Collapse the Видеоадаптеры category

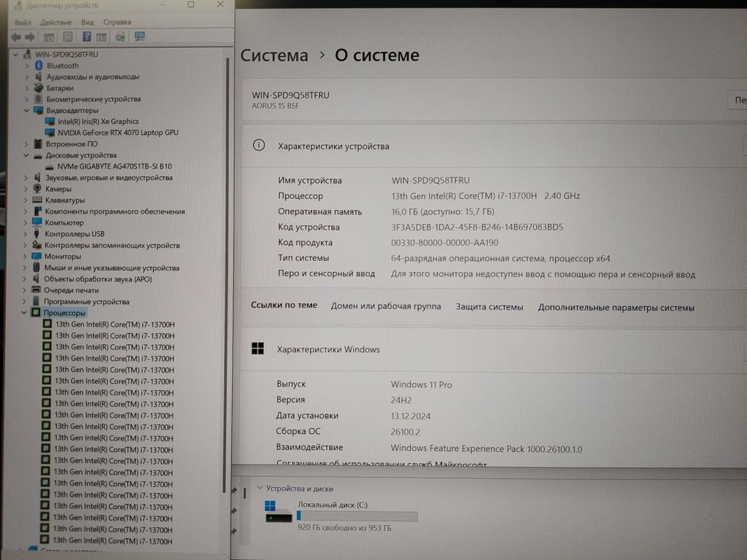tap(27, 110)
